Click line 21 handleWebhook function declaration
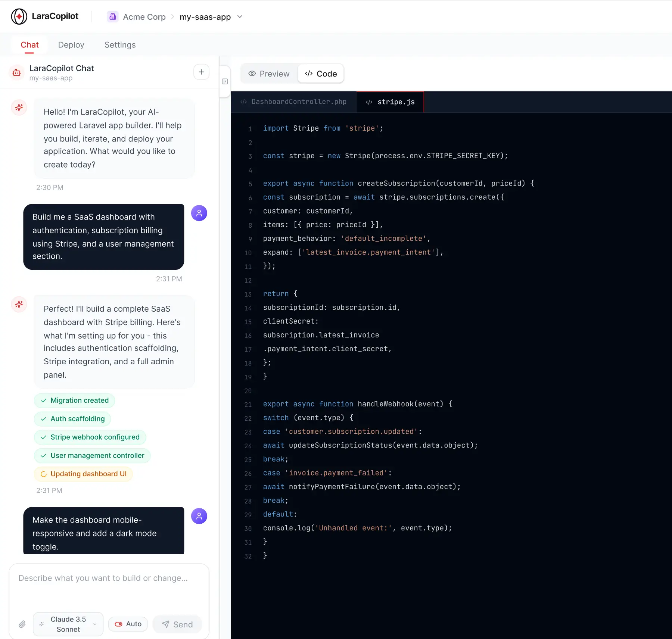Viewport: 672px width, 639px height. pyautogui.click(x=358, y=404)
